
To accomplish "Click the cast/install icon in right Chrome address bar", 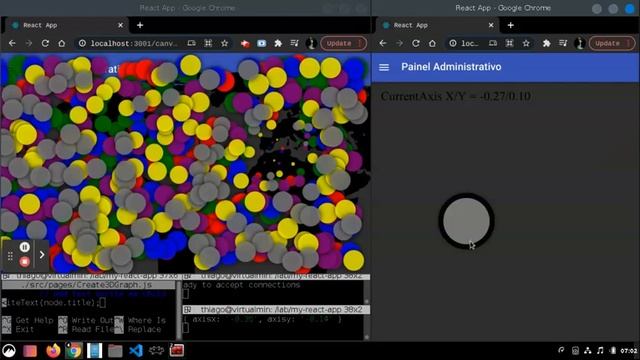I will pos(493,43).
